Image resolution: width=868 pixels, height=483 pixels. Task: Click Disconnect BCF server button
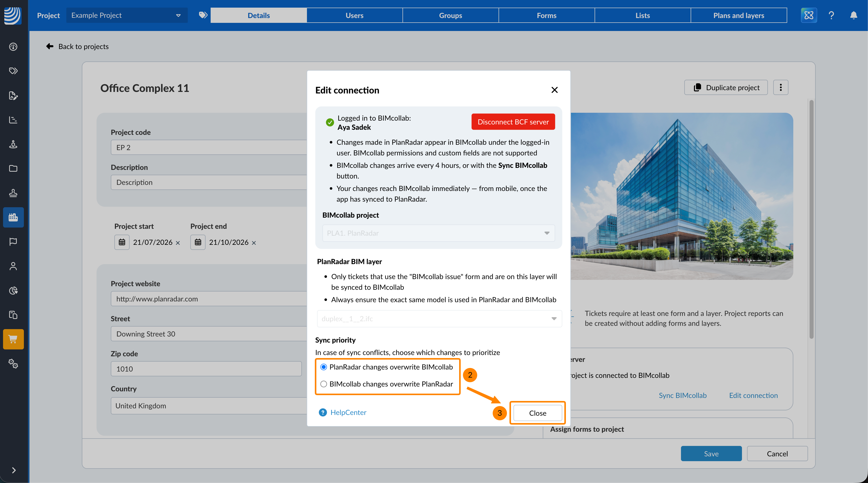coord(513,122)
